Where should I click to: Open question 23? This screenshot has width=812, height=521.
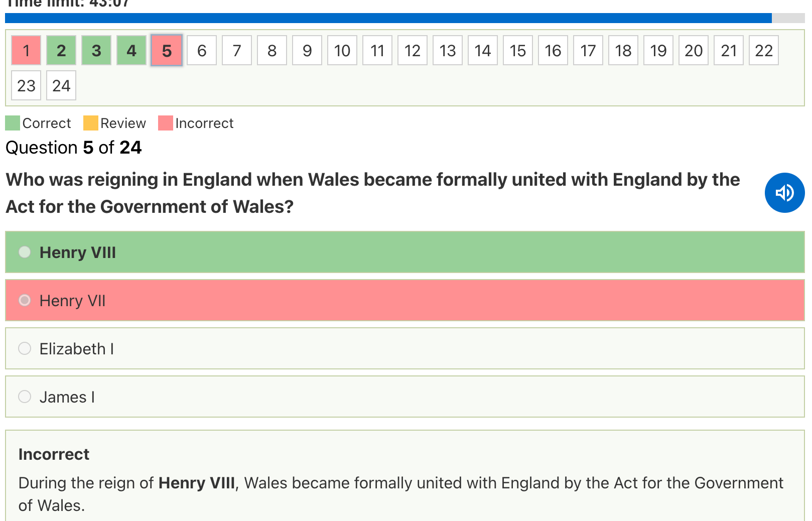point(26,85)
